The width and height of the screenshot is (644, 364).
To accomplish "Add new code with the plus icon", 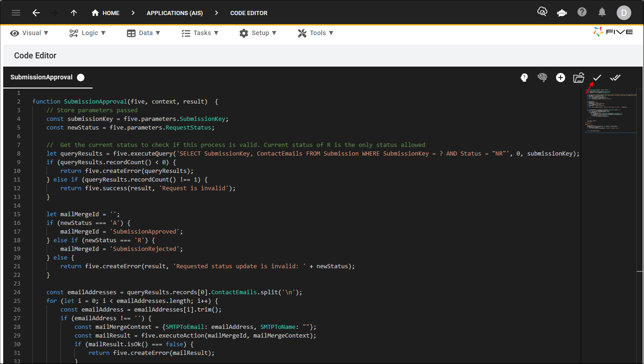I will 561,78.
